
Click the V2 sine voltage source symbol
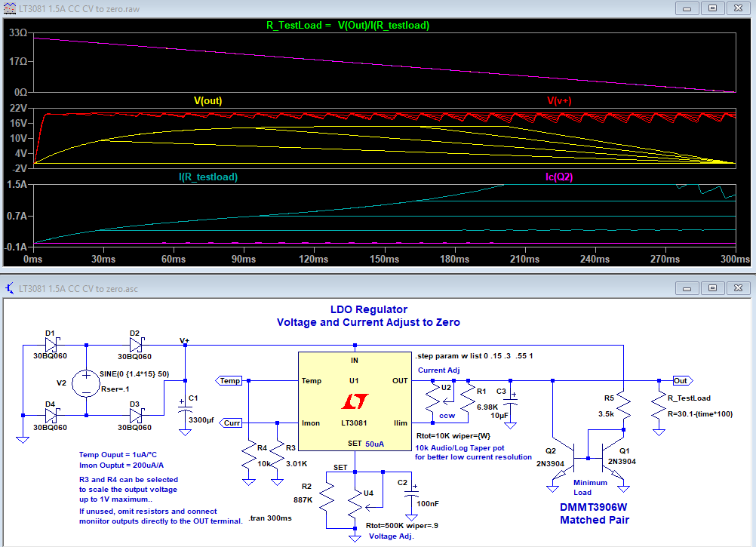click(x=86, y=383)
